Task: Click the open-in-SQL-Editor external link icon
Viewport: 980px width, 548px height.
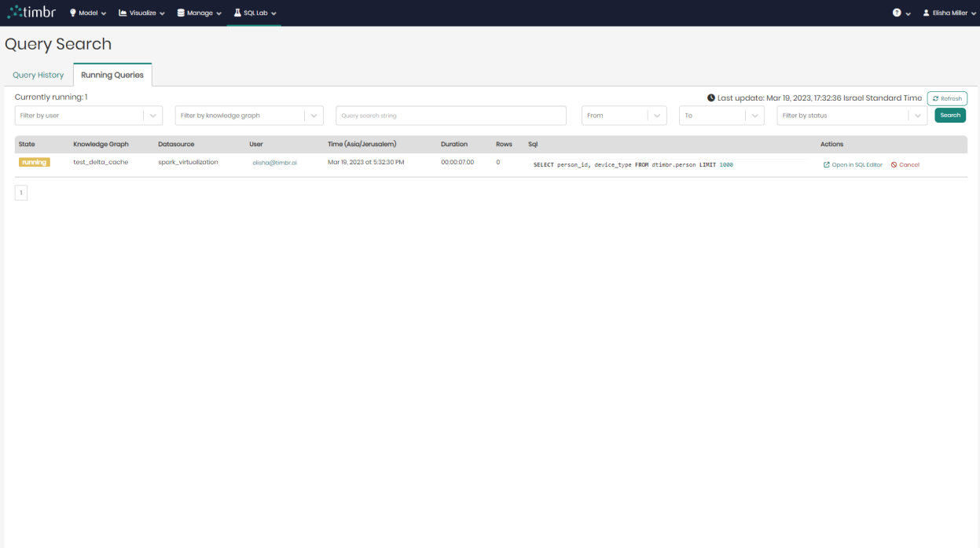Action: click(x=825, y=164)
